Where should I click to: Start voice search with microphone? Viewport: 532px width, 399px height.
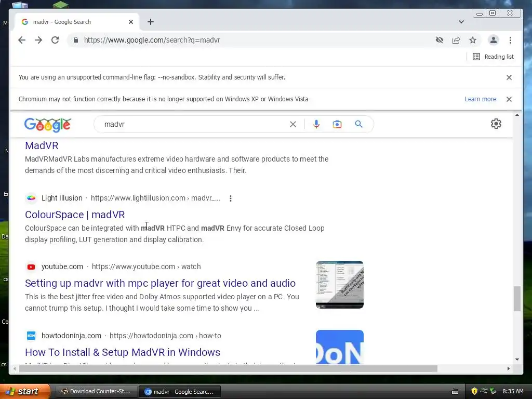coord(316,124)
